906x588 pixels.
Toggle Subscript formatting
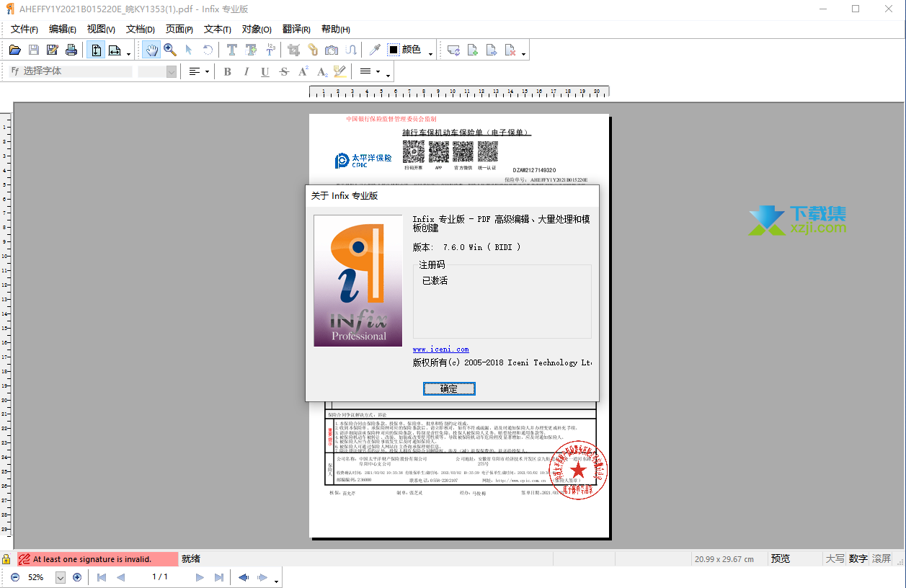point(322,71)
